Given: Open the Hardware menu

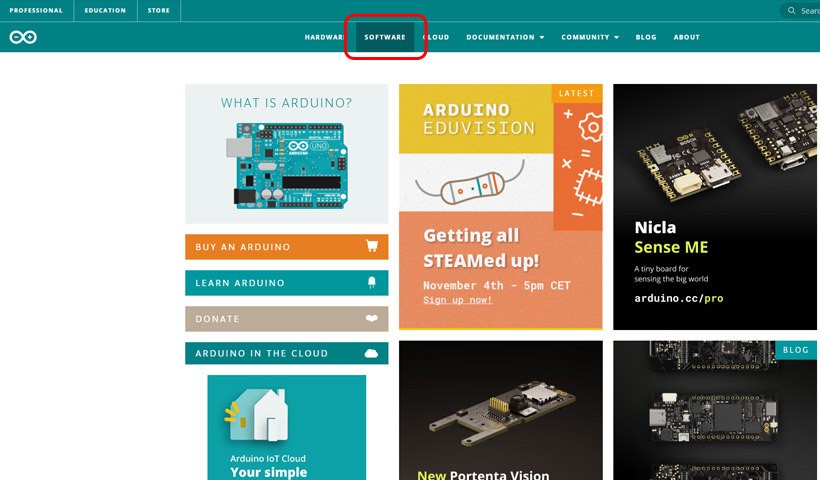Looking at the screenshot, I should click(x=324, y=37).
